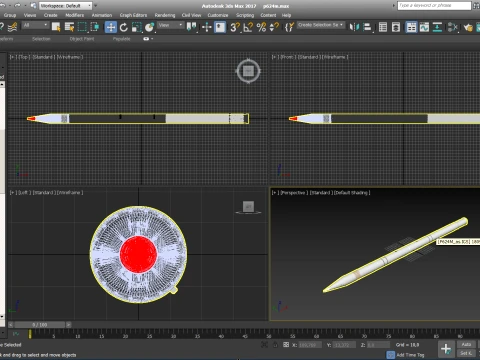Open the Create menu
This screenshot has width=480, height=360.
(51, 15)
